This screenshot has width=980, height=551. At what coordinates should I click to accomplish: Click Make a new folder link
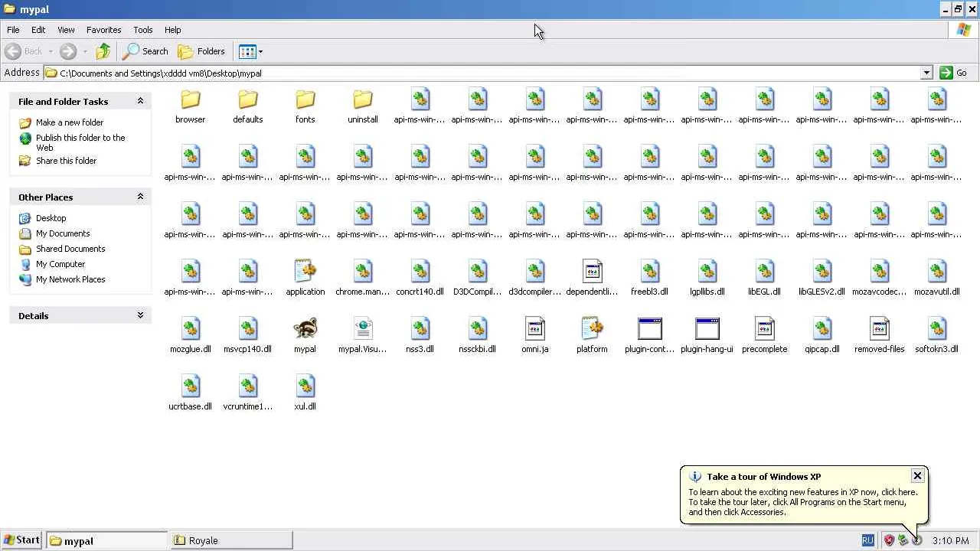click(70, 122)
